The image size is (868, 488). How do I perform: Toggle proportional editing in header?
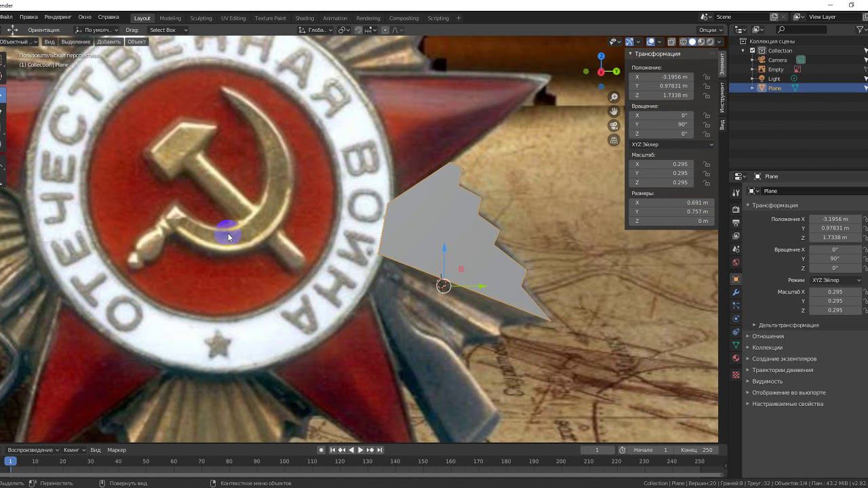[385, 30]
